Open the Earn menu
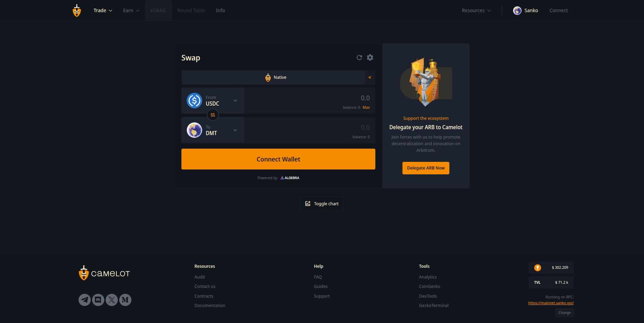Image resolution: width=644 pixels, height=323 pixels. point(131,10)
